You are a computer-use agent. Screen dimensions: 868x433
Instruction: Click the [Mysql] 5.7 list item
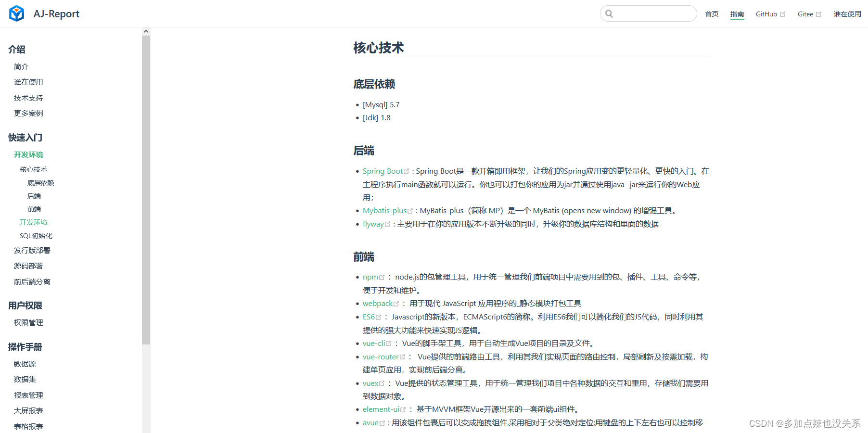click(x=381, y=105)
